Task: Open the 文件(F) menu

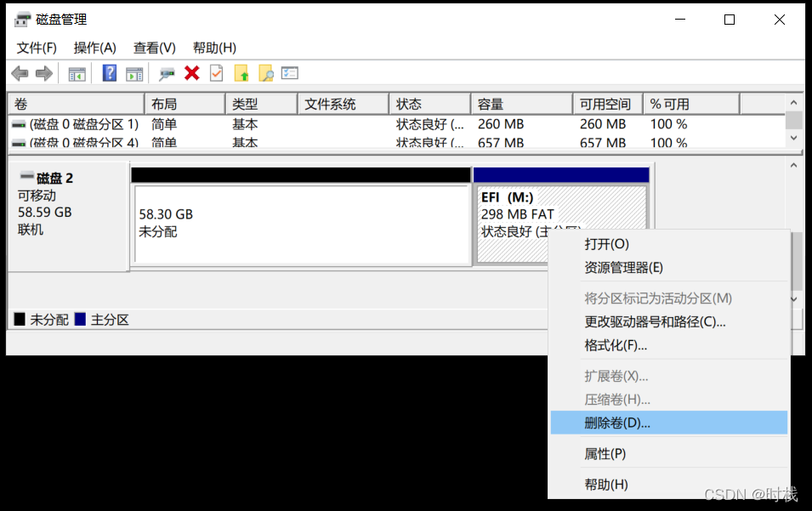Action: point(37,48)
